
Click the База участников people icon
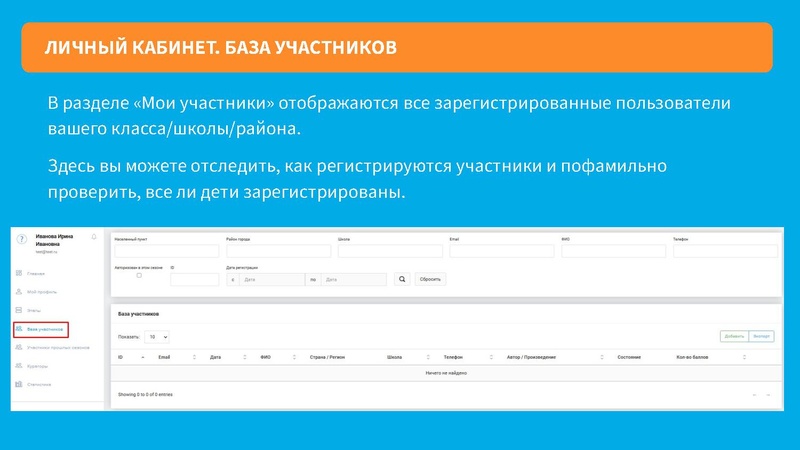click(19, 329)
